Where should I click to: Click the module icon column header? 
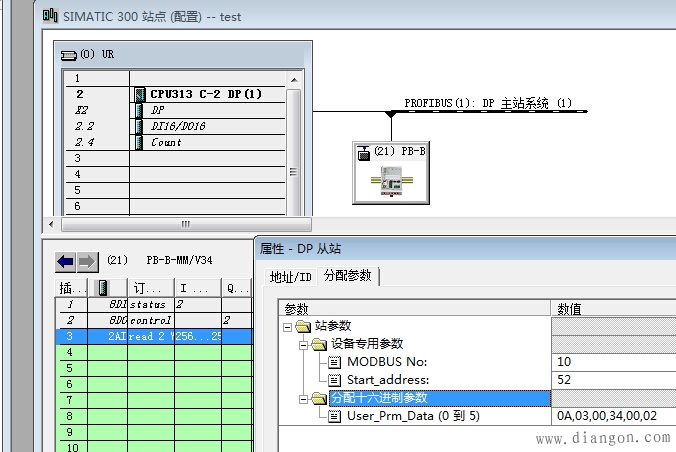(x=107, y=287)
